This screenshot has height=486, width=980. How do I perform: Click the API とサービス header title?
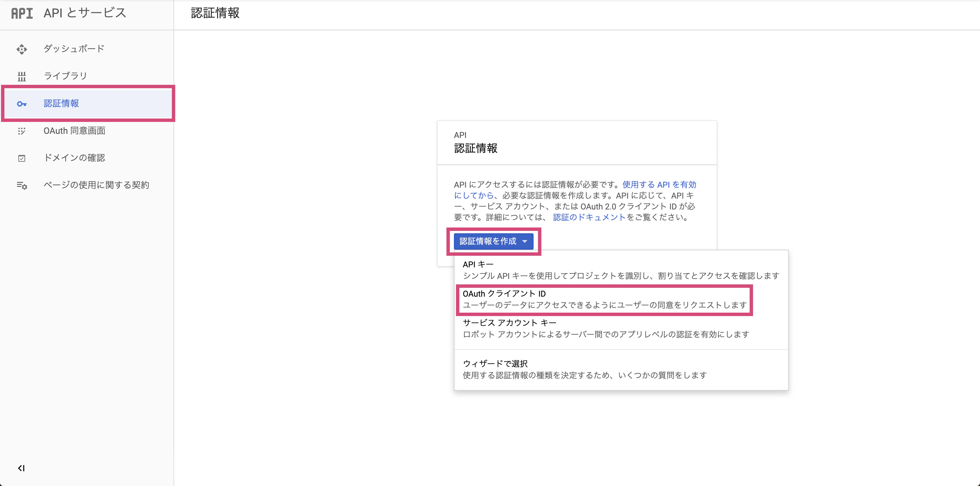(84, 13)
